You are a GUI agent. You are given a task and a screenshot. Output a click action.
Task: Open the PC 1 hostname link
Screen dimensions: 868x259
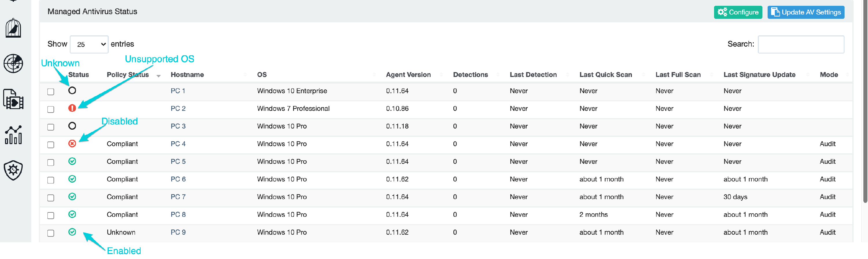178,91
